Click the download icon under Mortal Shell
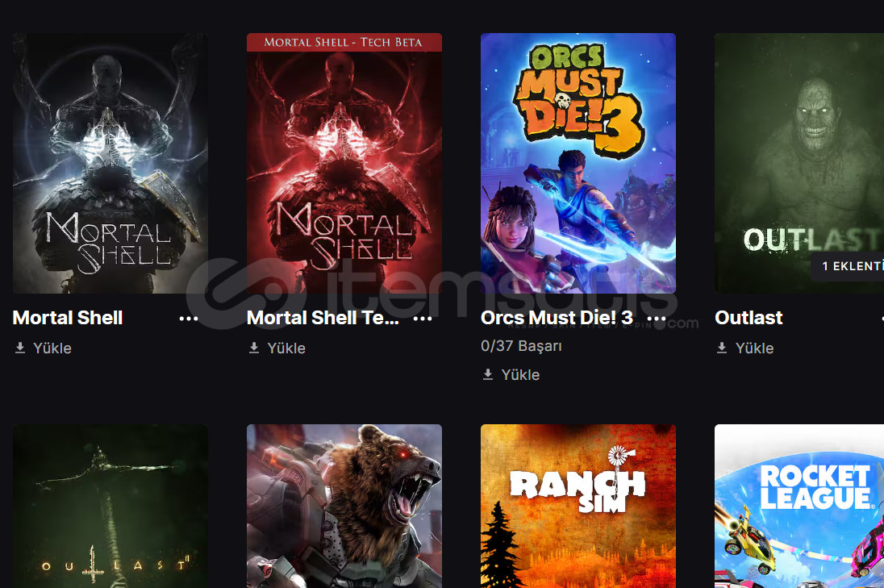884x588 pixels. [20, 348]
